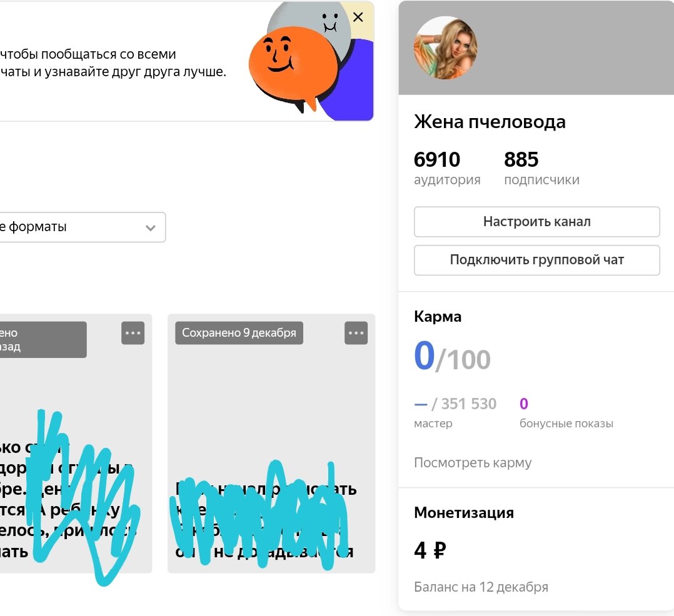Image resolution: width=674 pixels, height=616 pixels.
Task: Click Подключить групповой чат button
Action: coord(537,260)
